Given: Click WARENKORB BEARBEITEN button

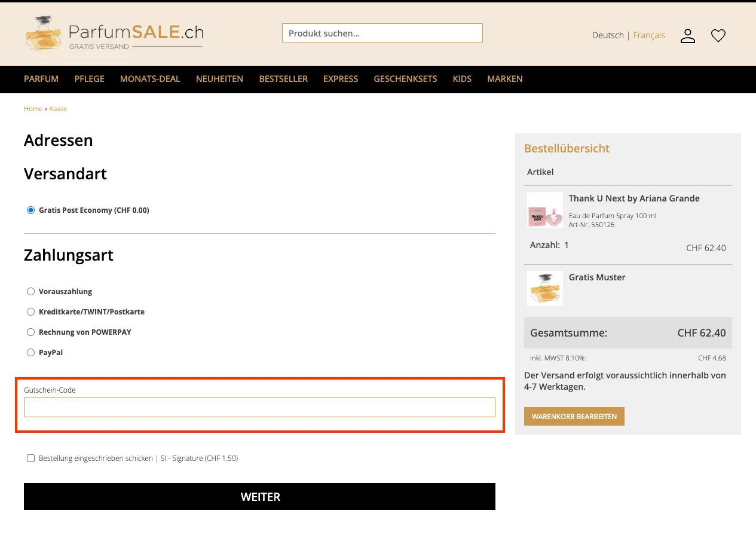Looking at the screenshot, I should (x=574, y=417).
